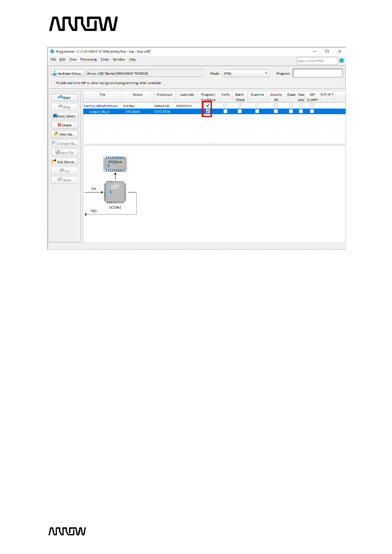Click the Delete button
The width and height of the screenshot is (392, 554).
65,125
